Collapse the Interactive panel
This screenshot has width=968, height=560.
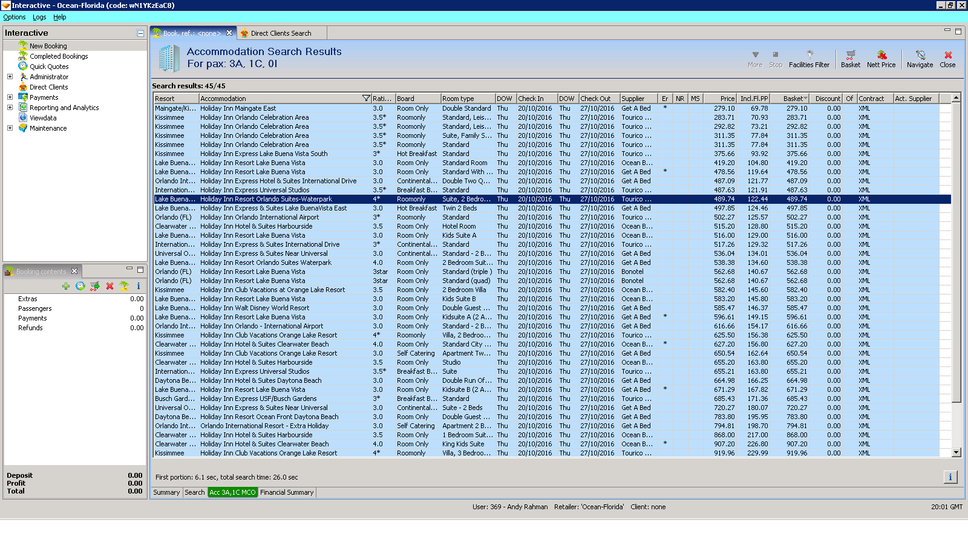(x=140, y=33)
